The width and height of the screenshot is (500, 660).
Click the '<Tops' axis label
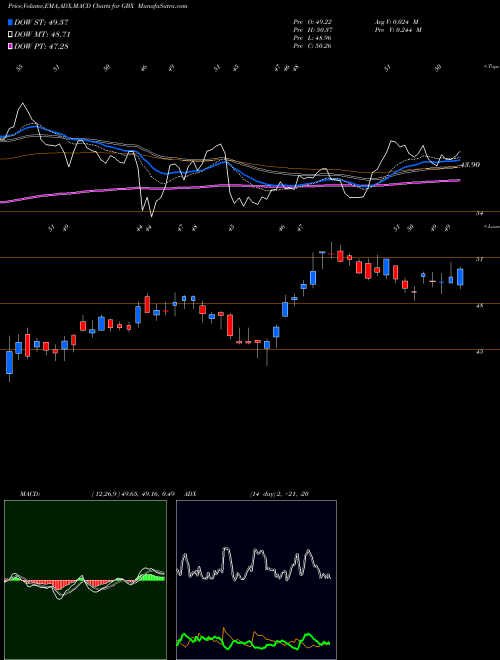[491, 67]
